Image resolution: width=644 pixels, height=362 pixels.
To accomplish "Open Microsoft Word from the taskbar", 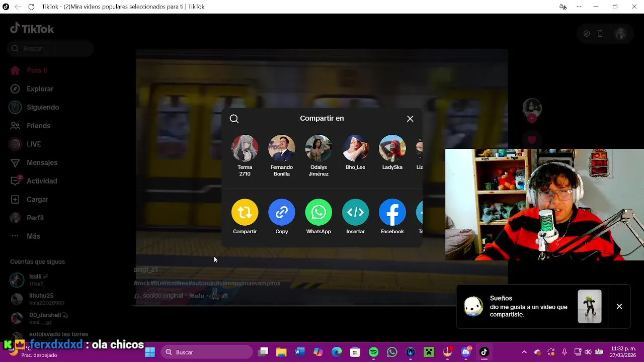I will click(x=300, y=352).
